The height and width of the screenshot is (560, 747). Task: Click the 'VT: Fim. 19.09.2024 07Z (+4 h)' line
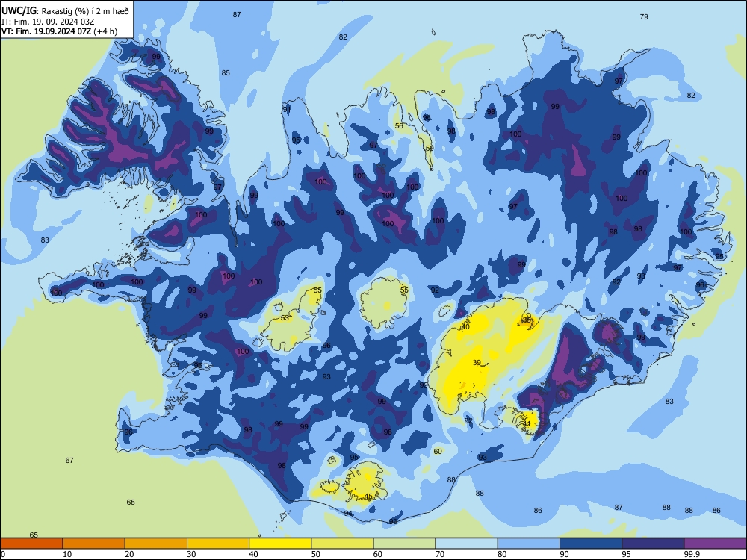pos(59,31)
